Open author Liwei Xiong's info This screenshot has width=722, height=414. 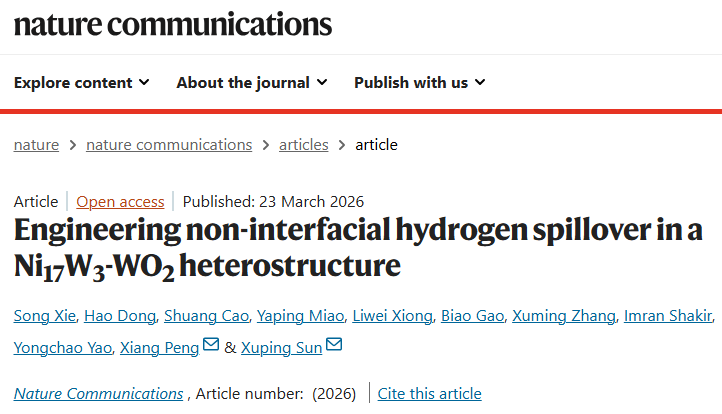393,317
